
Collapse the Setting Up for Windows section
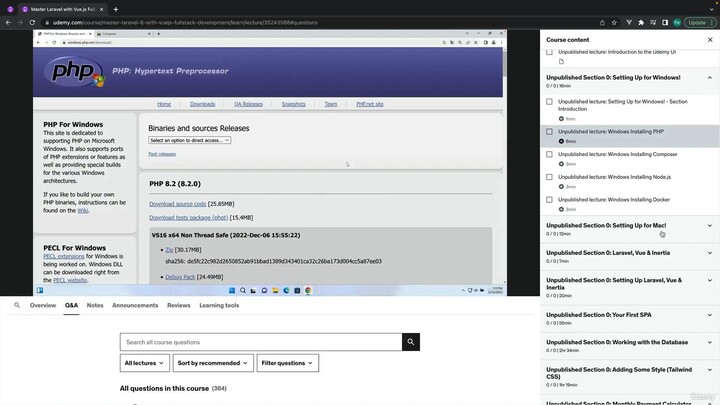709,77
